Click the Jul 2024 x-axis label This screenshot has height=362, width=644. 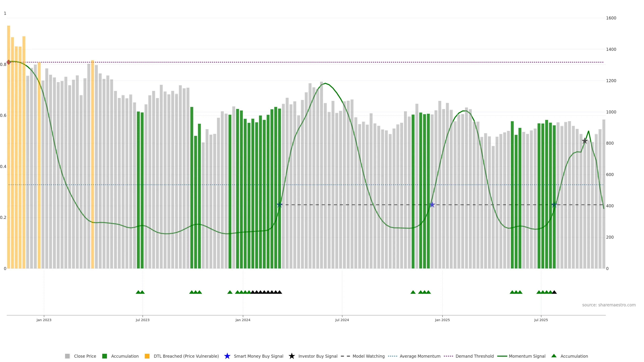point(342,320)
